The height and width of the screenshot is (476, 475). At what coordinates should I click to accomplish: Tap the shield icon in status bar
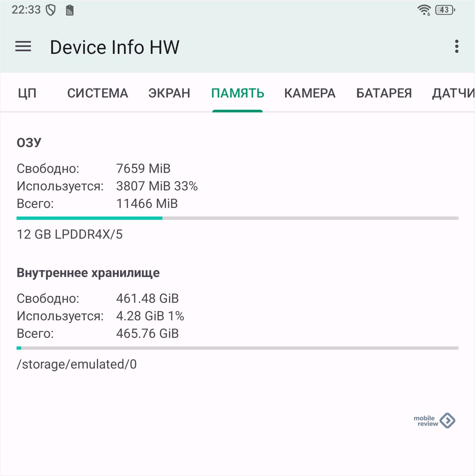tap(51, 10)
